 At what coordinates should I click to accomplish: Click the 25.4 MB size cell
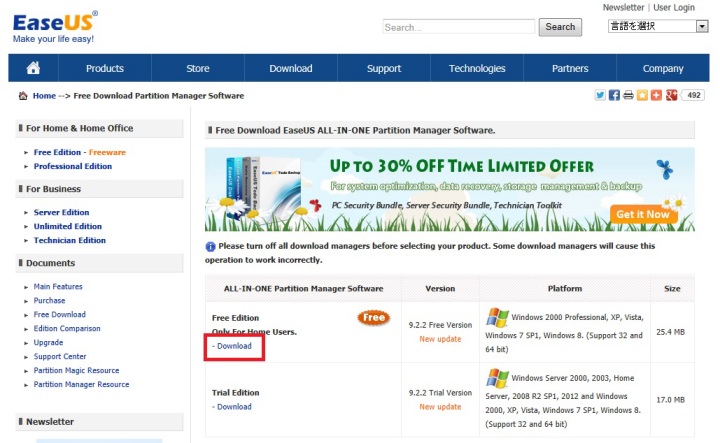(x=670, y=332)
